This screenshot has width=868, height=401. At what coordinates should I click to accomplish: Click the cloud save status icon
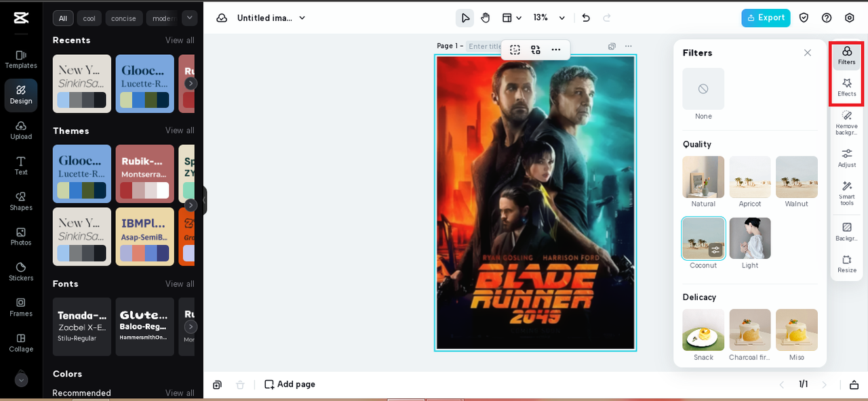click(x=222, y=18)
